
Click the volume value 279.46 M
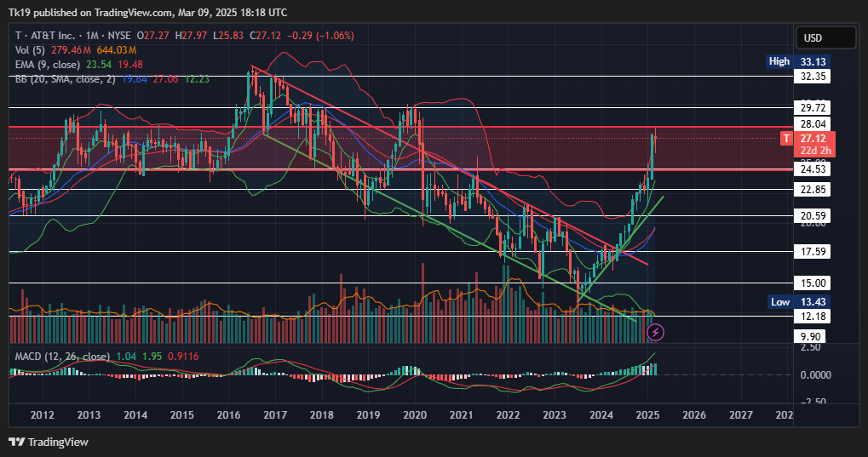[71, 50]
